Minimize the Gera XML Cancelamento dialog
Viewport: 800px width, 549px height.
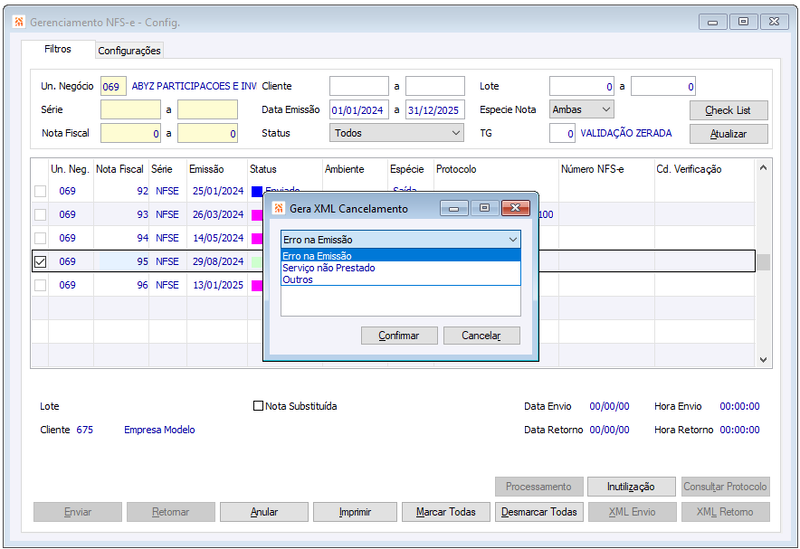coord(454,208)
